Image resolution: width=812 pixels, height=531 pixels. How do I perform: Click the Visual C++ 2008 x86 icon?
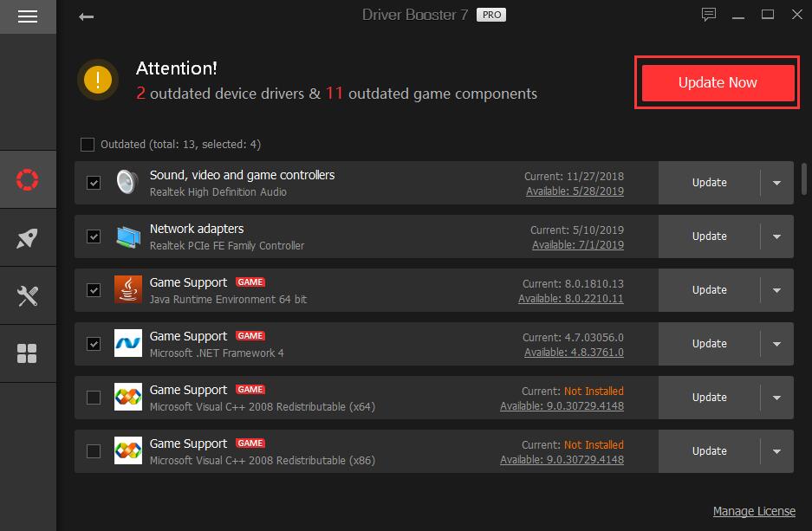pos(128,450)
